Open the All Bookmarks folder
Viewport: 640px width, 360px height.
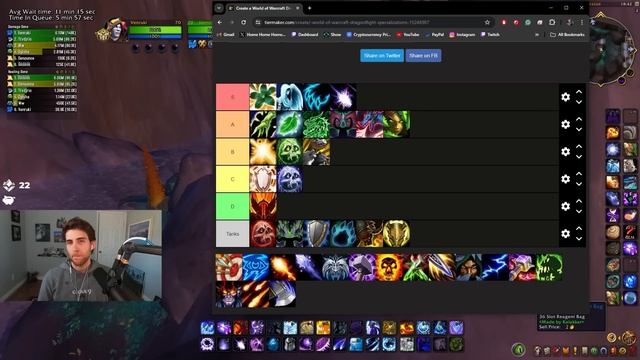click(567, 35)
